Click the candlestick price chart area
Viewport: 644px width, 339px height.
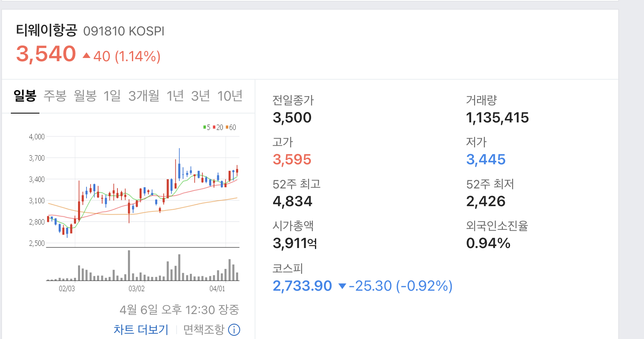pyautogui.click(x=143, y=191)
